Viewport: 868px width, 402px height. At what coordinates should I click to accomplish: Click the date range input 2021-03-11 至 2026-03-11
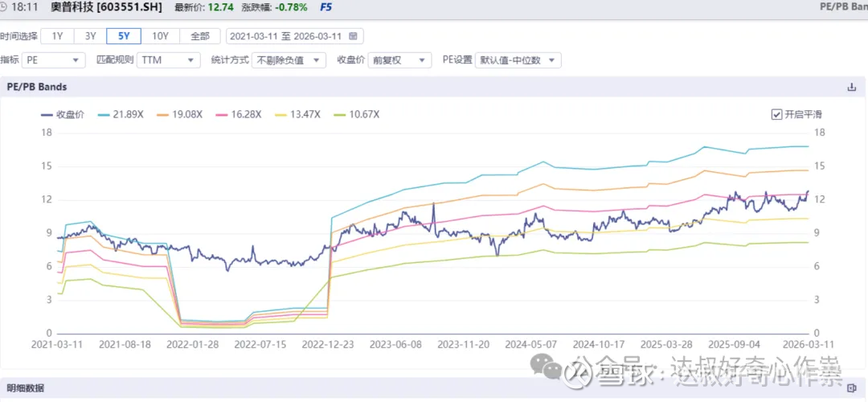294,36
